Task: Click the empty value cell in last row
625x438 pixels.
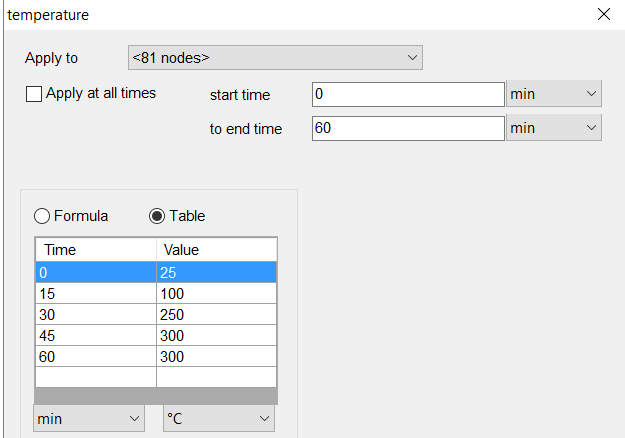Action: point(216,377)
